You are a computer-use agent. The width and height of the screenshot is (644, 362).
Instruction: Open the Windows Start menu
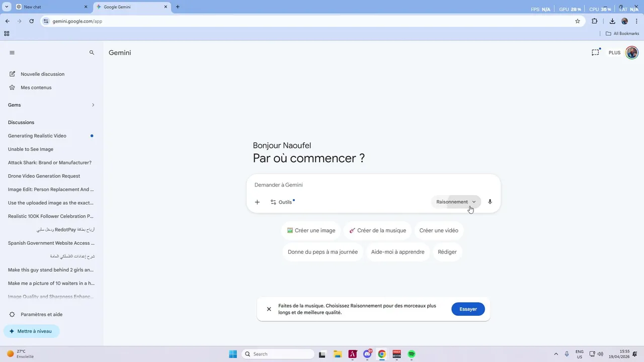233,354
